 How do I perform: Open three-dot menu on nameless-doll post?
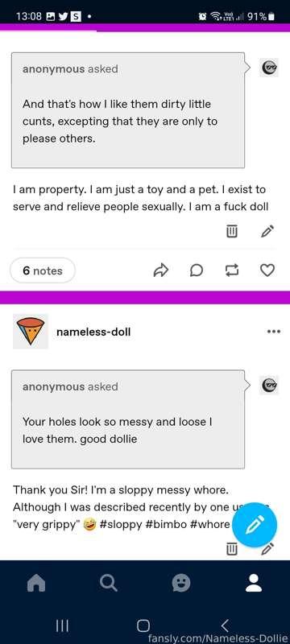point(273,331)
